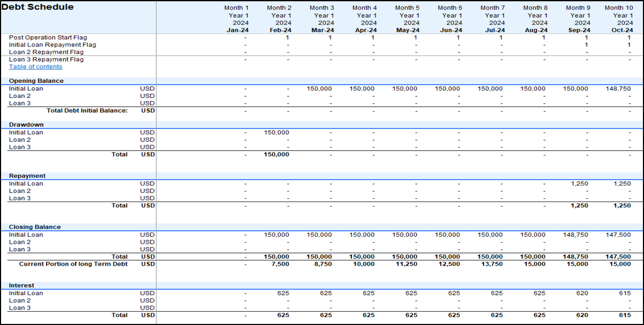Select the Closing Balance section header
This screenshot has height=325, width=644.
pos(35,227)
